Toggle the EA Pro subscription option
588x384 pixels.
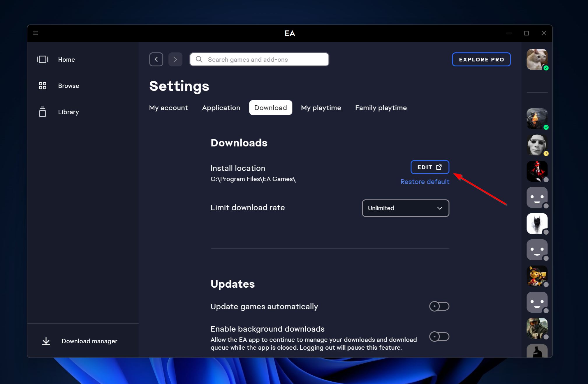pyautogui.click(x=482, y=60)
